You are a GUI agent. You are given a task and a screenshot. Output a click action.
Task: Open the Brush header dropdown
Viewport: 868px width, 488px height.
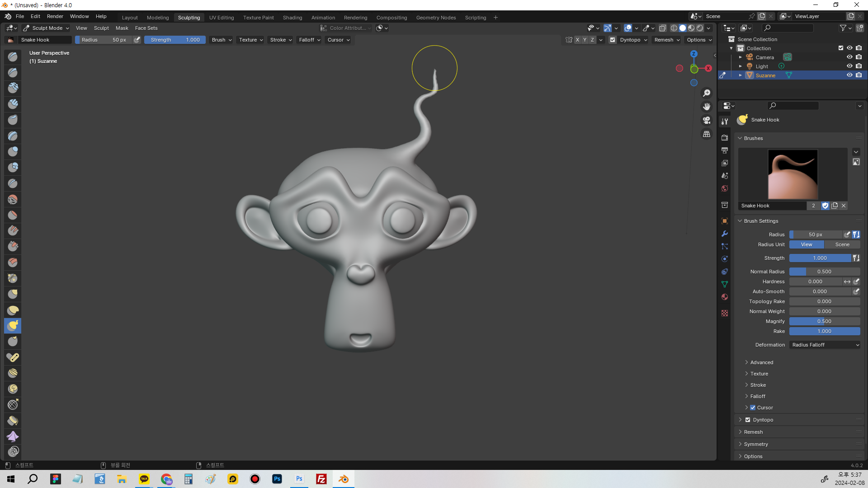(222, 40)
